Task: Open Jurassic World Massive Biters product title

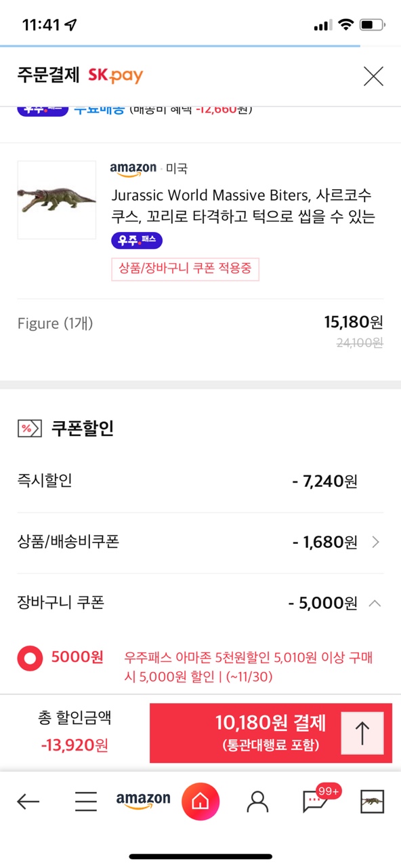Action: pyautogui.click(x=242, y=206)
